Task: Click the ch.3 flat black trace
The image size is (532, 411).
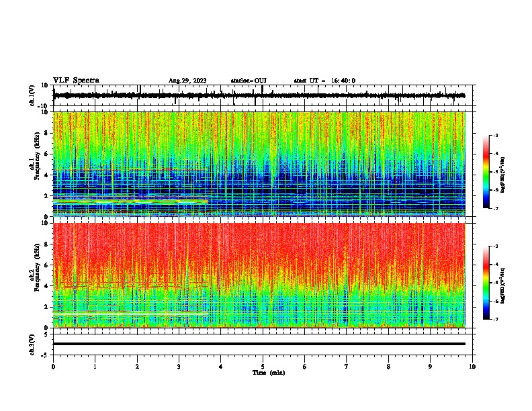Action: pos(259,344)
